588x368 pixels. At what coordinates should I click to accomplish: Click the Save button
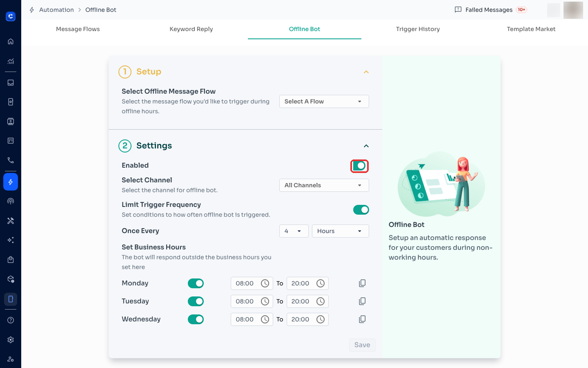pos(362,345)
